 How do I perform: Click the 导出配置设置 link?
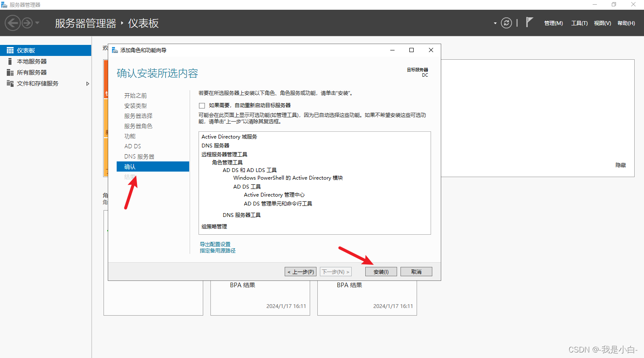click(x=215, y=244)
